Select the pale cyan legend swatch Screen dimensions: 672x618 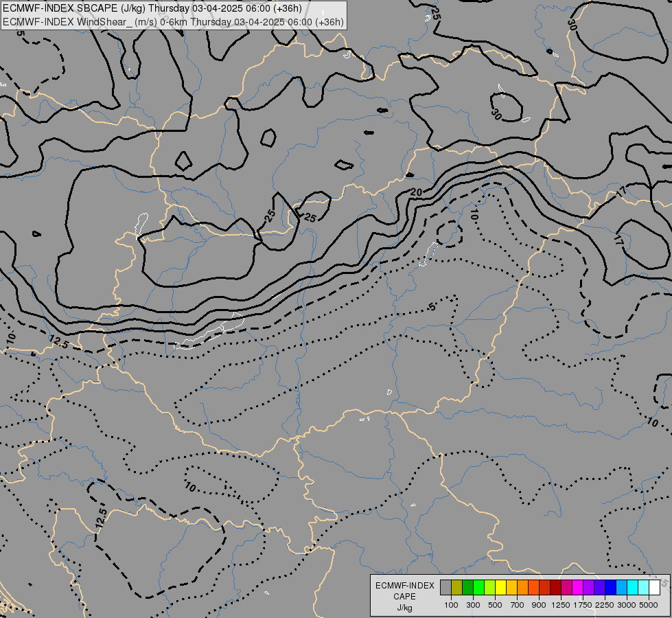point(644,588)
